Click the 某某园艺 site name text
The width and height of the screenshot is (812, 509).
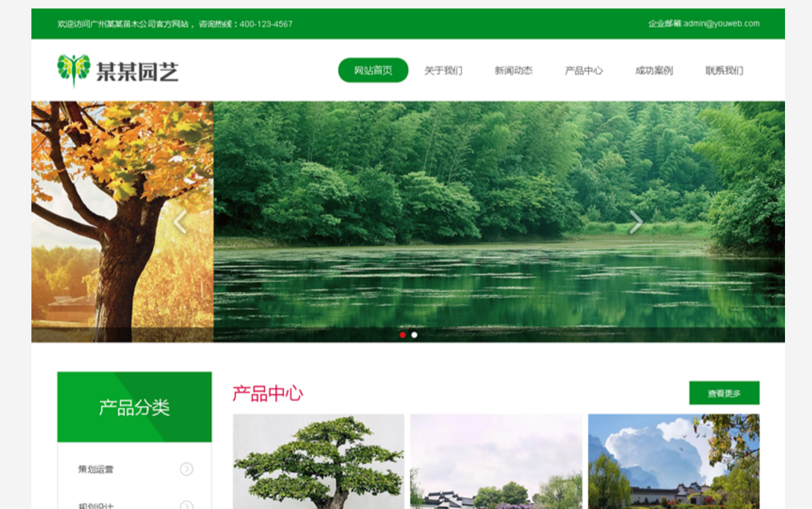(138, 71)
